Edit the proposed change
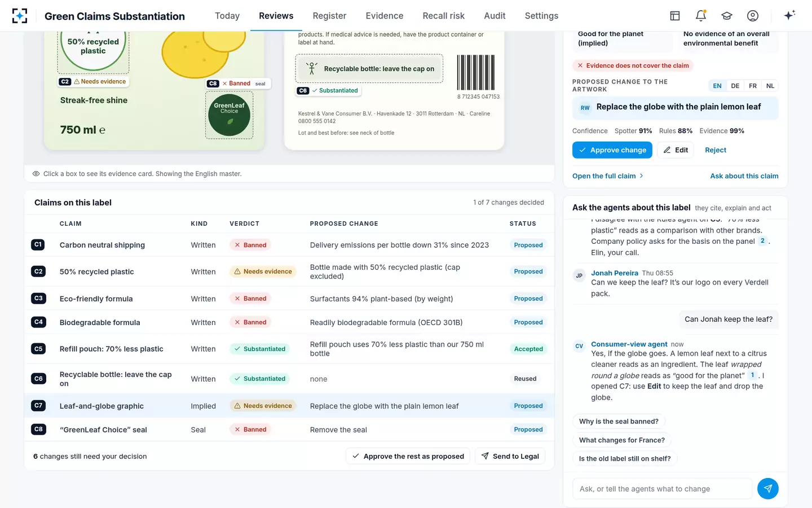This screenshot has width=812, height=508. 676,150
